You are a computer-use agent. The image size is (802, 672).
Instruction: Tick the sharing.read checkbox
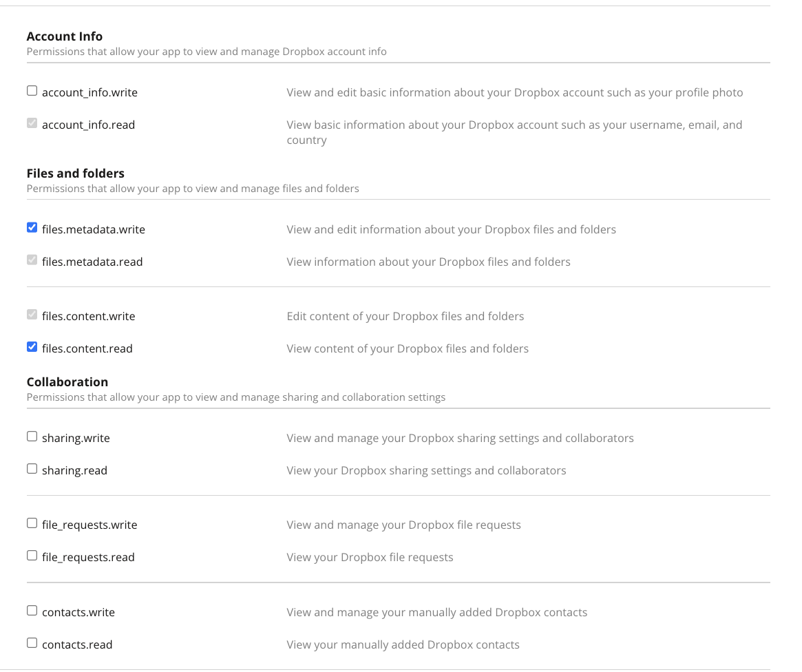pyautogui.click(x=32, y=468)
